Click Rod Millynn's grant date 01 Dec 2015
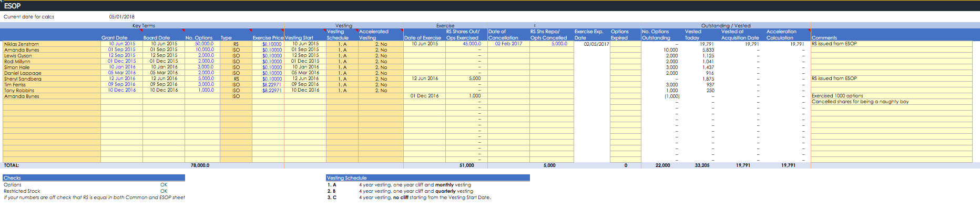Viewport: 980px width, 207px height. click(121, 61)
